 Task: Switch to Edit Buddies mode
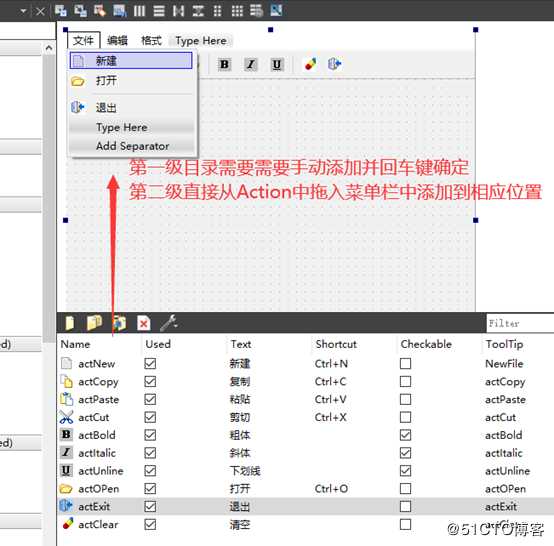tap(100, 11)
